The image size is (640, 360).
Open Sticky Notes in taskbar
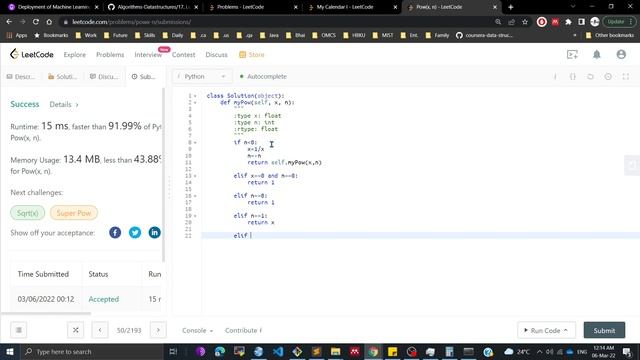[392, 351]
